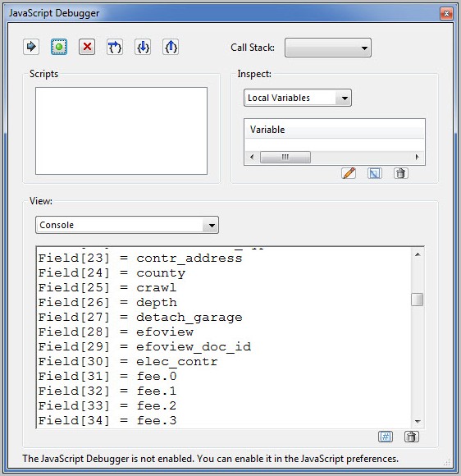Open the Console view dropdown

click(127, 225)
